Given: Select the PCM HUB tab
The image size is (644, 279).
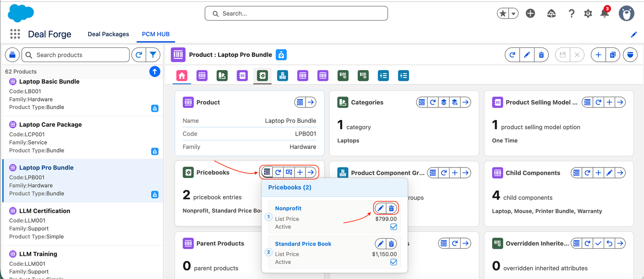Looking at the screenshot, I should (156, 34).
